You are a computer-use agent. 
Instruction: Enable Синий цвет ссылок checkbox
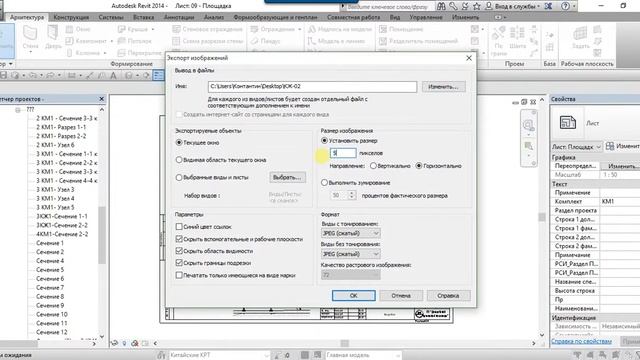tap(179, 227)
